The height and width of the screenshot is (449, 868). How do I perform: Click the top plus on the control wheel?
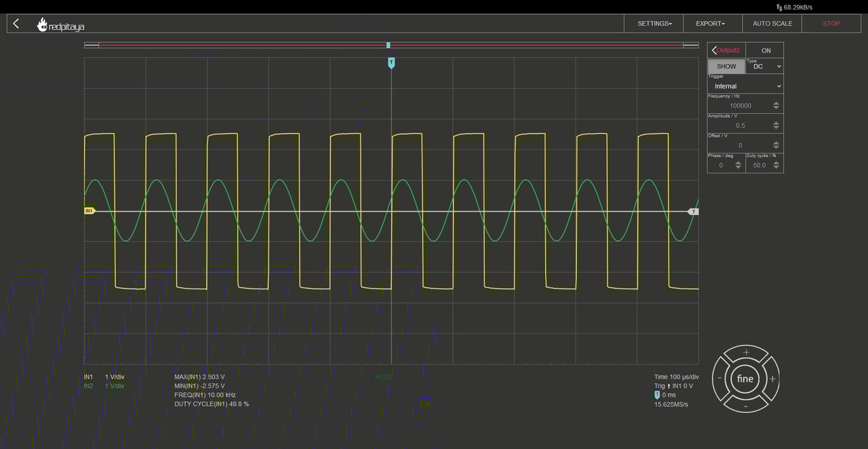coord(746,352)
